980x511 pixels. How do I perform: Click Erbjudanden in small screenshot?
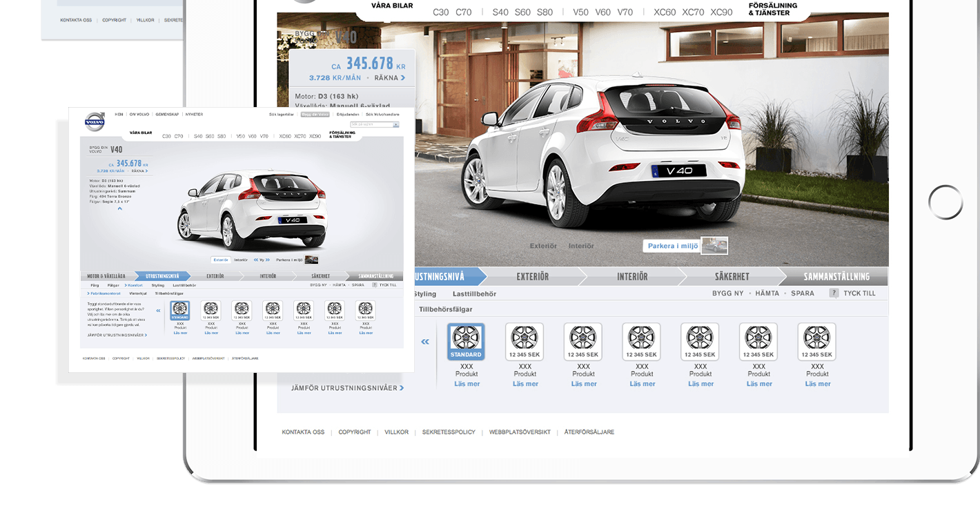coord(348,115)
